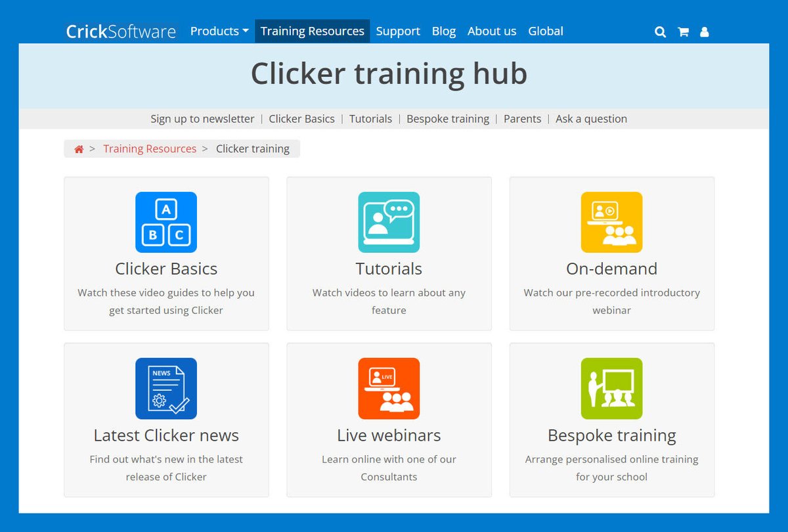Click the search magnifier icon
788x532 pixels.
coord(660,31)
